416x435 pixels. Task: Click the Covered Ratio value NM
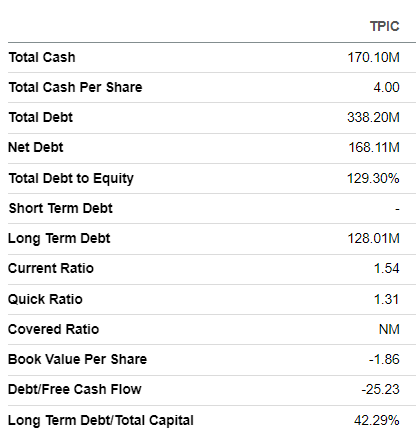pos(389,329)
